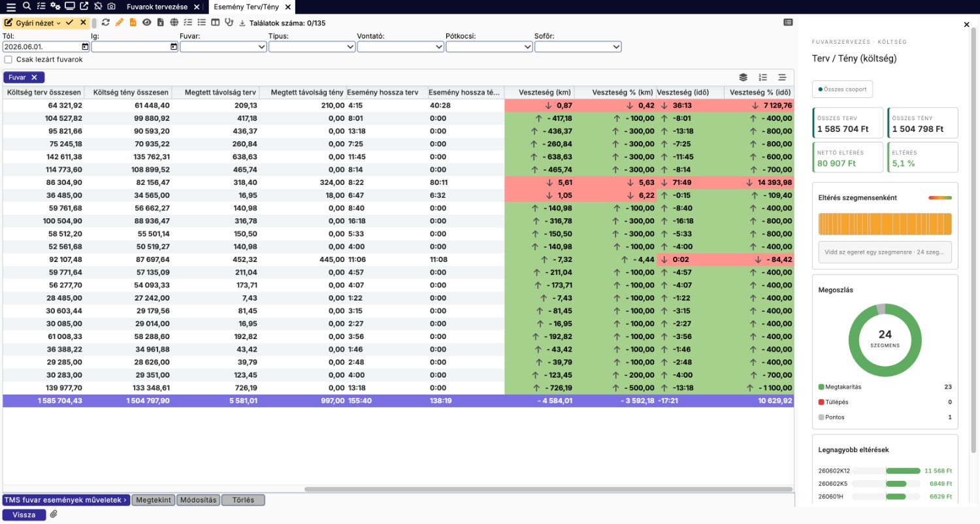Switch to Fuvarok tervezése tab
This screenshot has height=524, width=980.
(x=157, y=7)
